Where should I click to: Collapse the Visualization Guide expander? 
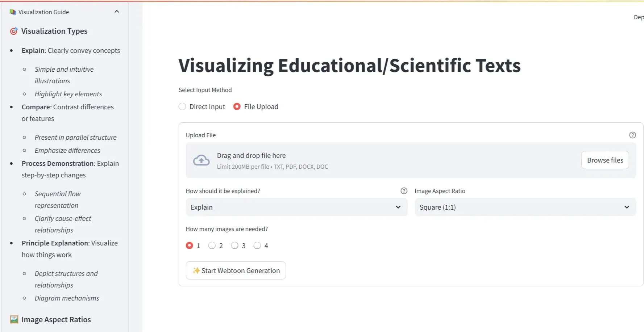click(117, 12)
